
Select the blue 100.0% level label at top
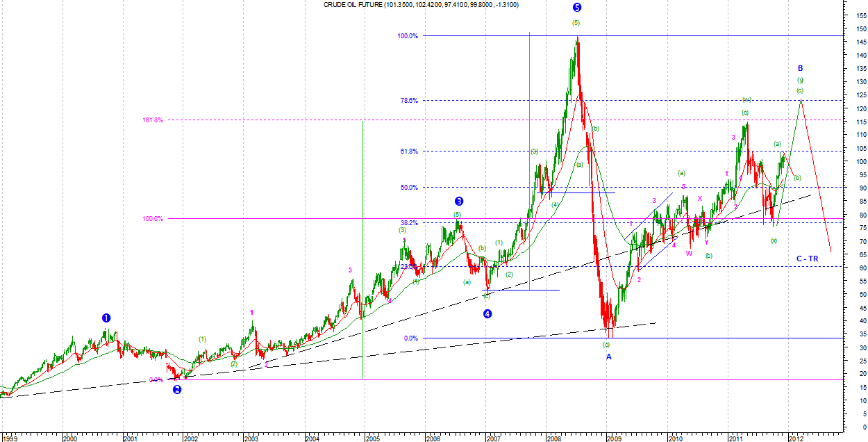(x=408, y=36)
